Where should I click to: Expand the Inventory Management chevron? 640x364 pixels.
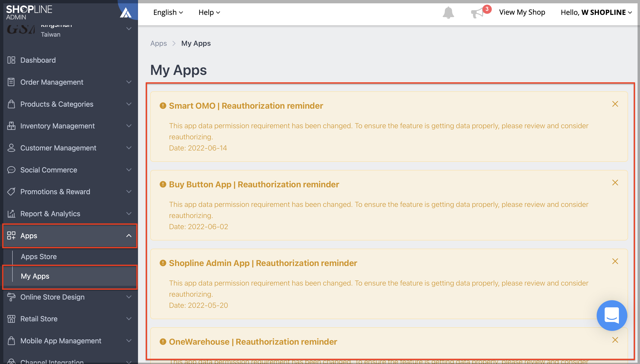point(129,126)
